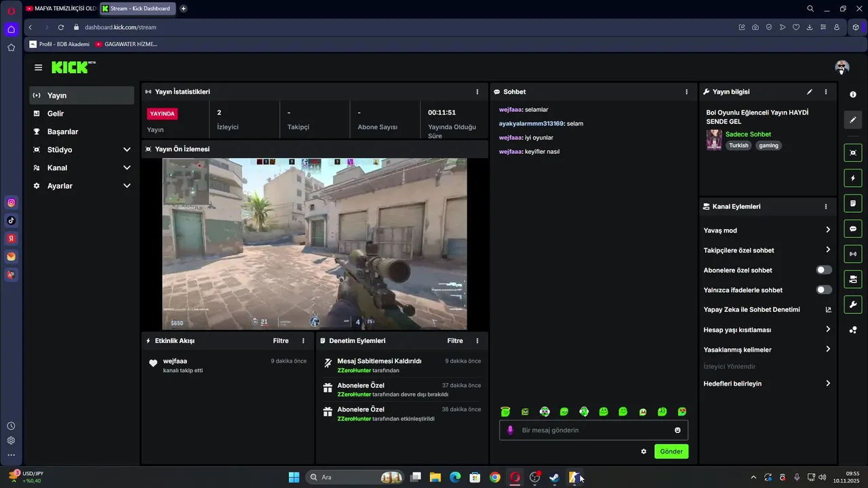
Task: Click wejfaaa in Etkinlik Akışı
Action: [x=175, y=361]
